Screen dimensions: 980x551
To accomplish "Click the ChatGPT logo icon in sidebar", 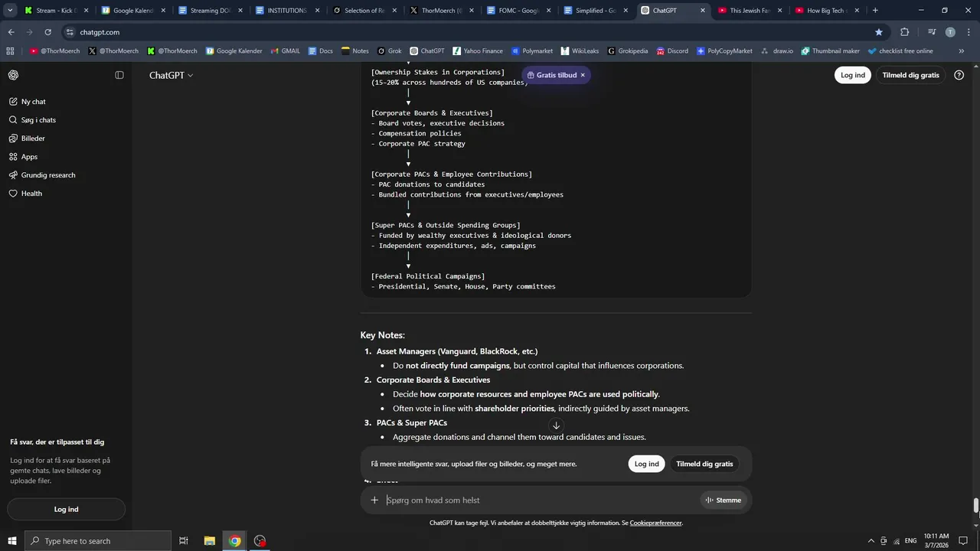I will click(x=14, y=75).
